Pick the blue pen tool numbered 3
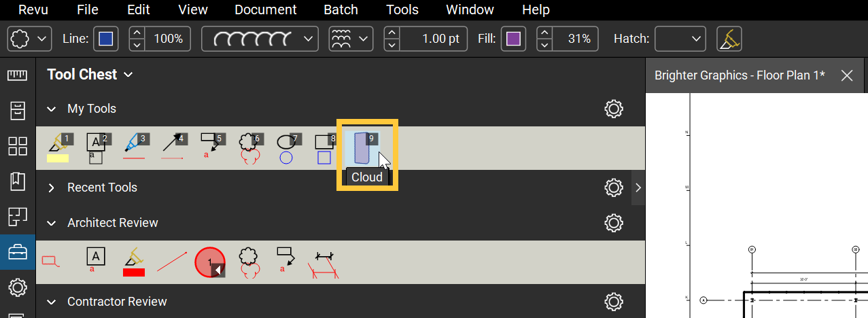 (135, 147)
